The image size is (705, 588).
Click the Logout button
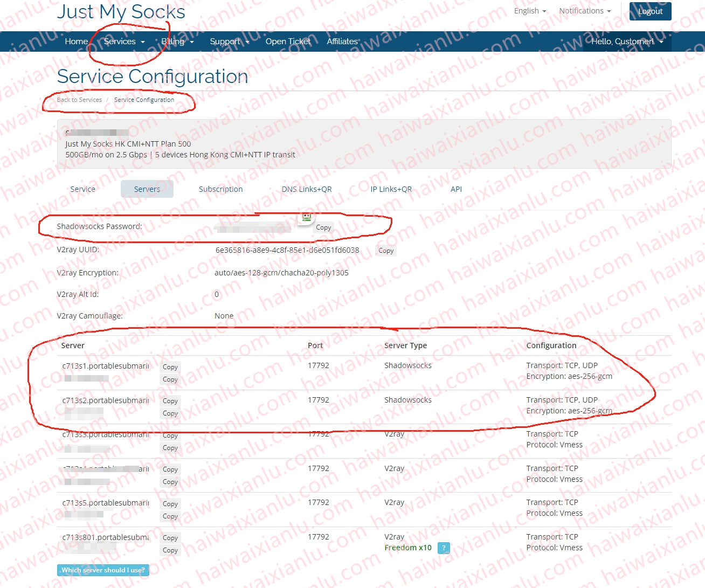[650, 11]
